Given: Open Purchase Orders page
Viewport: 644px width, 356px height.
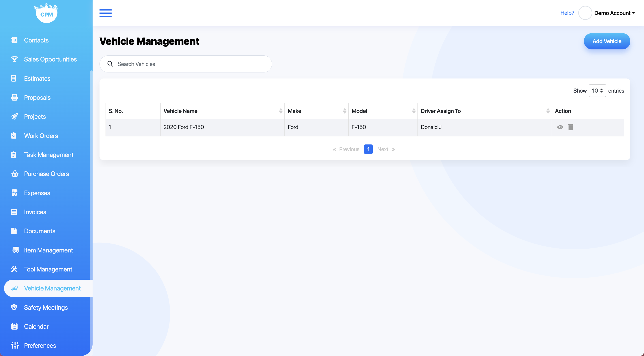Looking at the screenshot, I should click(x=46, y=174).
